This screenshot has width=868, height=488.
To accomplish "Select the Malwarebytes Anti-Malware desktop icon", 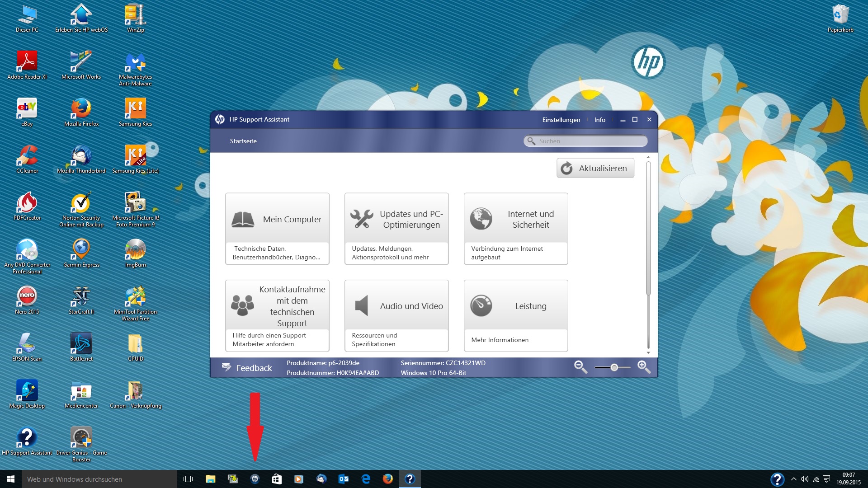I will (136, 69).
